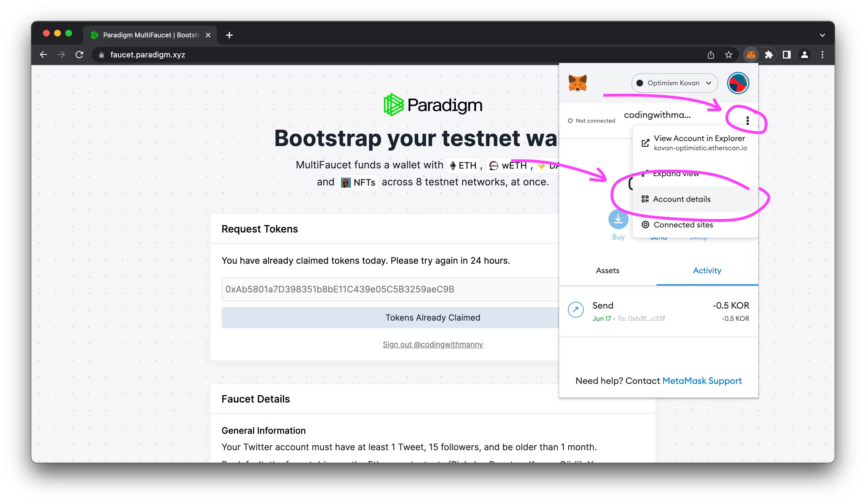Select the Paradigm MultiFaucet browser tab

pyautogui.click(x=150, y=35)
